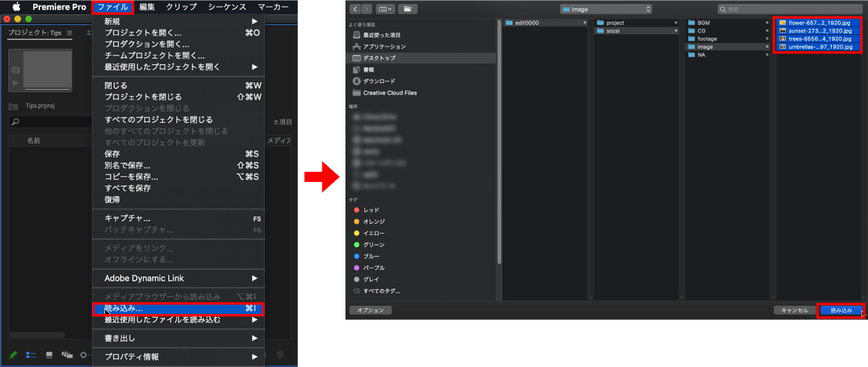This screenshot has width=868, height=367.
Task: Switch project panel to icon view
Action: coord(49,355)
